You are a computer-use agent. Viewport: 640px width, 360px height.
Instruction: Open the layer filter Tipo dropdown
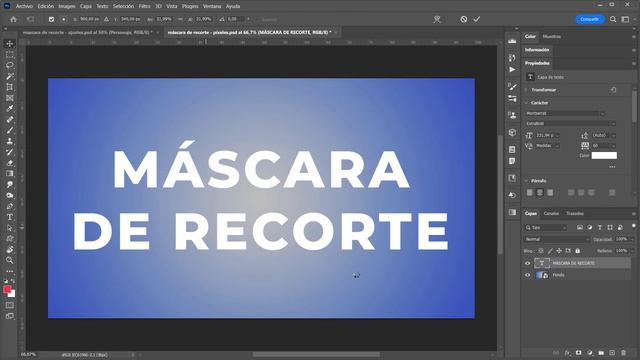[x=546, y=227]
